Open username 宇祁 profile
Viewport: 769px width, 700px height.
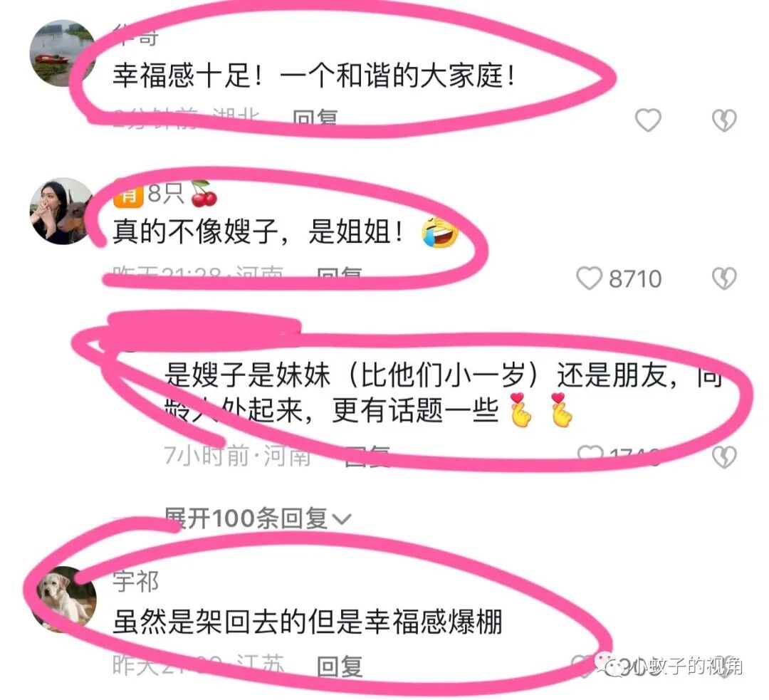pyautogui.click(x=135, y=582)
